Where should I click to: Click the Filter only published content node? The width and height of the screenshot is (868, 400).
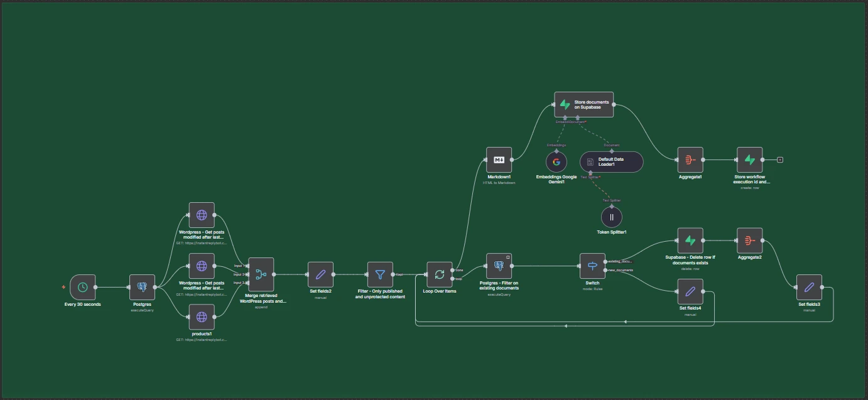380,274
